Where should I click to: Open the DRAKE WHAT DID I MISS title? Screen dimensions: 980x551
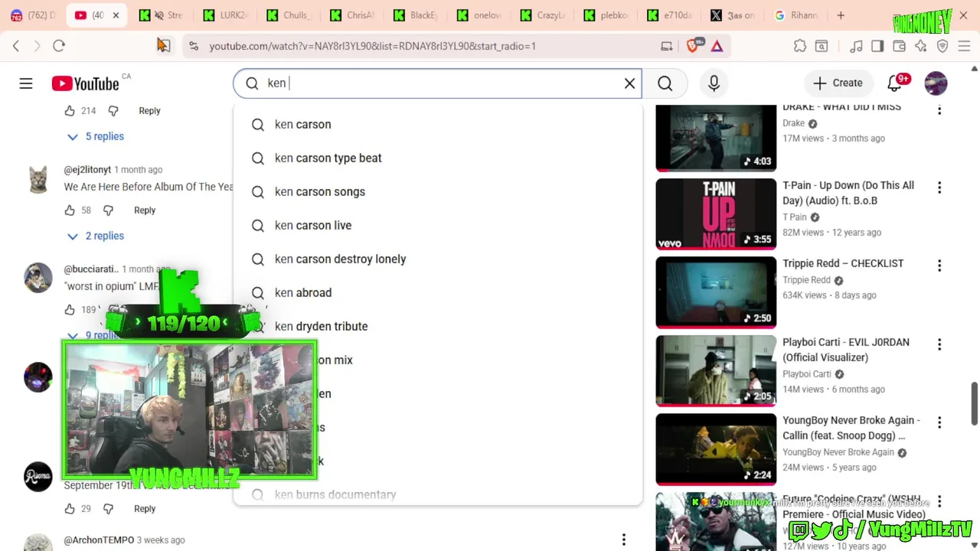(841, 107)
